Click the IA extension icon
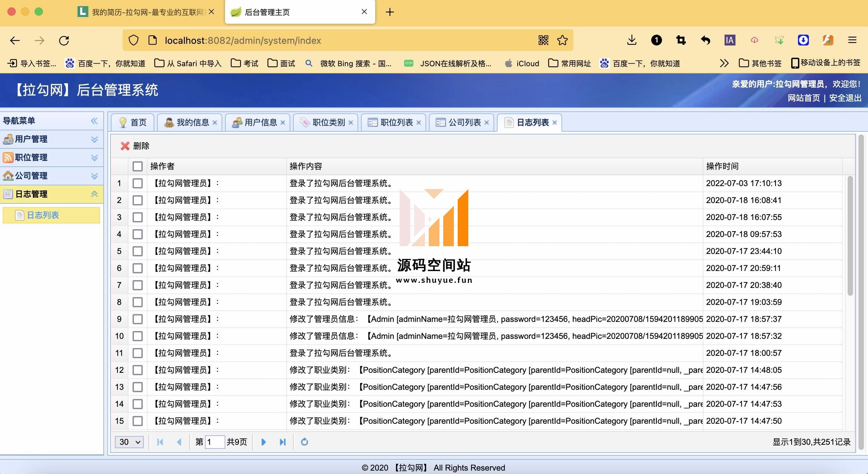This screenshot has height=474, width=868. click(730, 40)
